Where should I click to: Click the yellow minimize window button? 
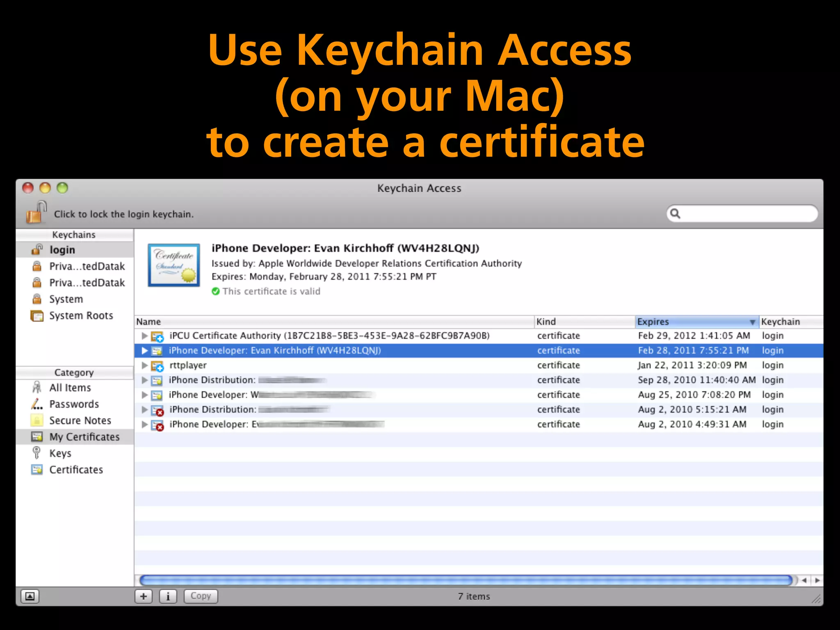[x=45, y=188]
